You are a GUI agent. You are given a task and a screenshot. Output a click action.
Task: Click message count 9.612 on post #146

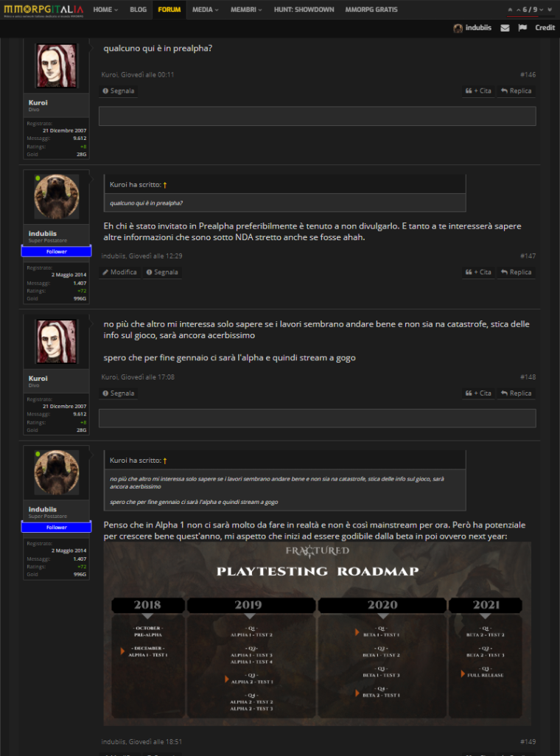point(80,139)
